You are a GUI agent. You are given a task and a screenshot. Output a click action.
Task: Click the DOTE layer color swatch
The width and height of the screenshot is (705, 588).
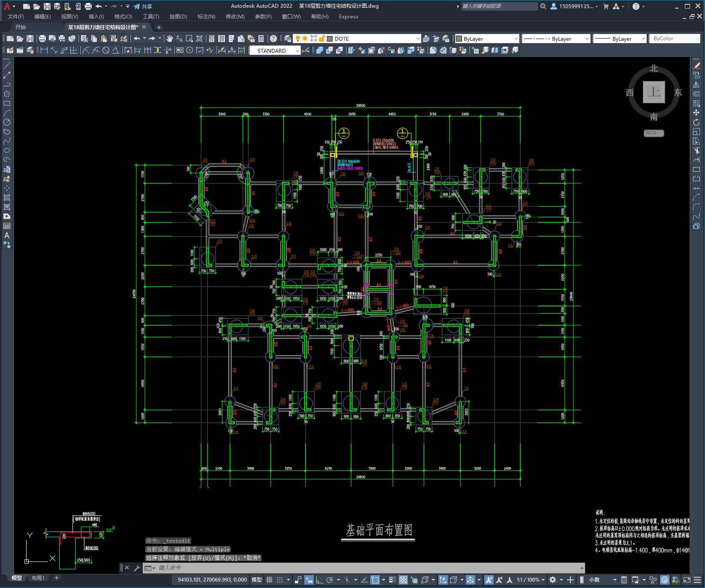click(x=330, y=39)
